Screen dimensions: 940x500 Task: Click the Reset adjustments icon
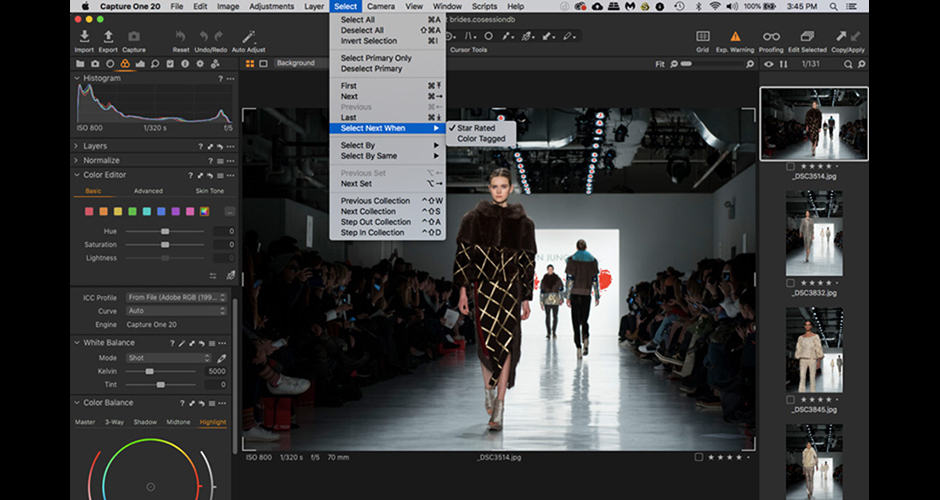point(180,37)
